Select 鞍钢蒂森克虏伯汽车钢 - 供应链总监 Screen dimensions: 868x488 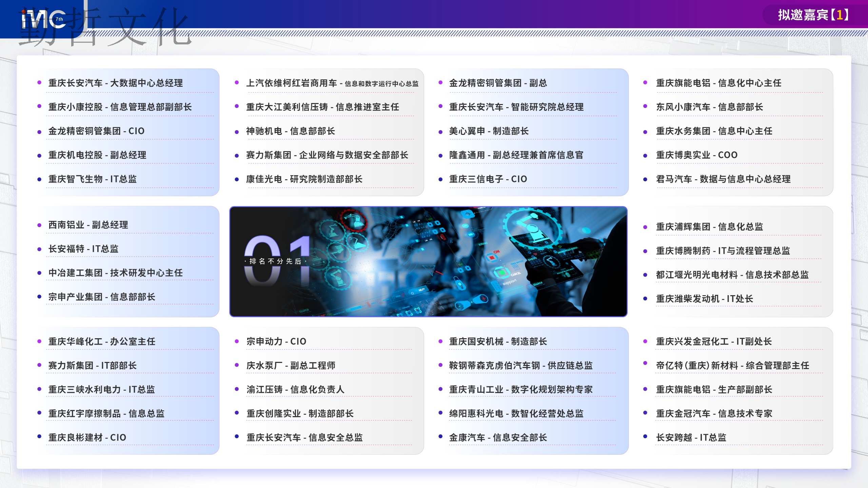click(521, 366)
